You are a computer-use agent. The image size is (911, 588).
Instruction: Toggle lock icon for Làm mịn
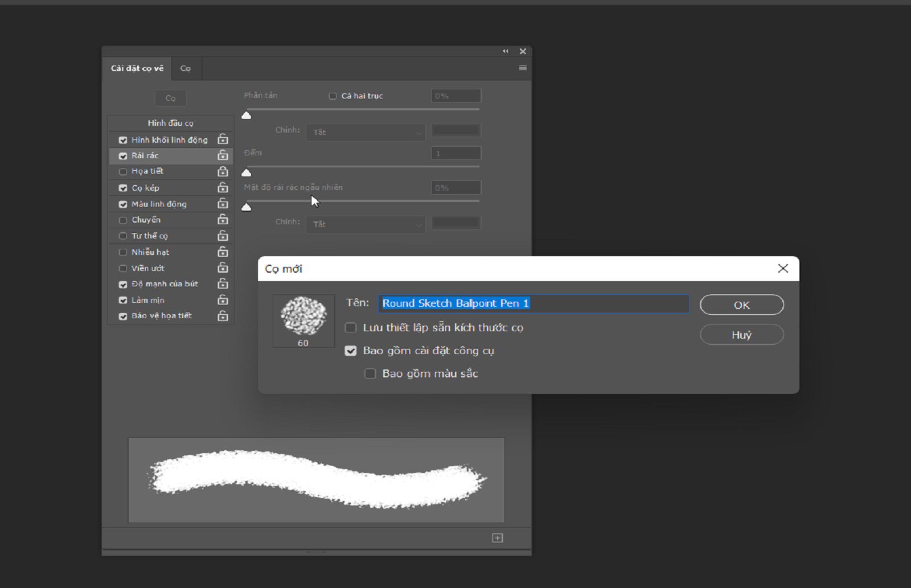pos(223,300)
